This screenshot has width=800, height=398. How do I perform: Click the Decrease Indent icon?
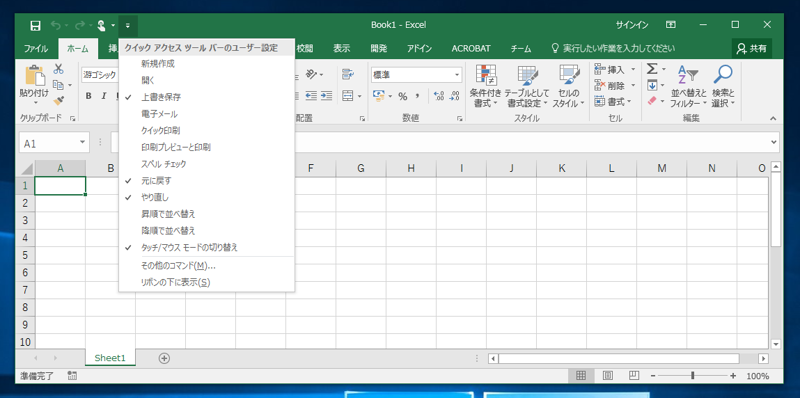311,95
